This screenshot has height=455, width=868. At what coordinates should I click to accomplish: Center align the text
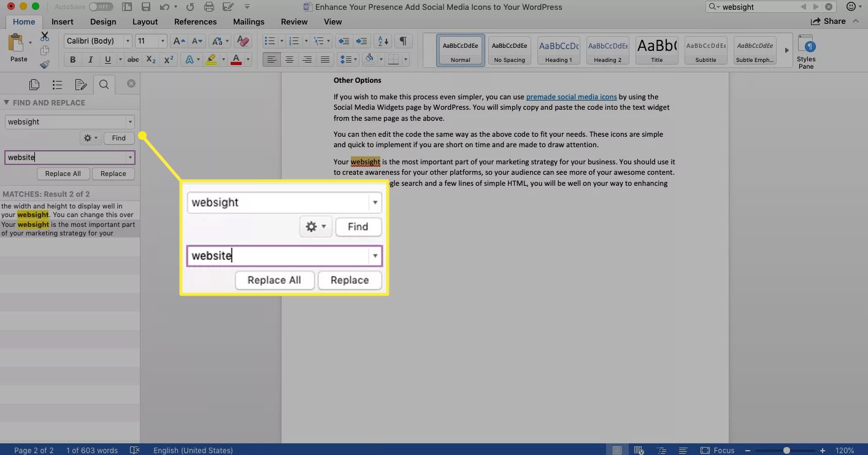290,59
